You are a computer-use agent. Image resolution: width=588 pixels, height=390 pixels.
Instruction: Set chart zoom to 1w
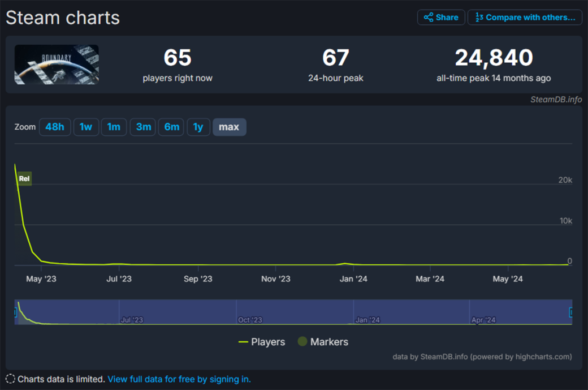86,127
